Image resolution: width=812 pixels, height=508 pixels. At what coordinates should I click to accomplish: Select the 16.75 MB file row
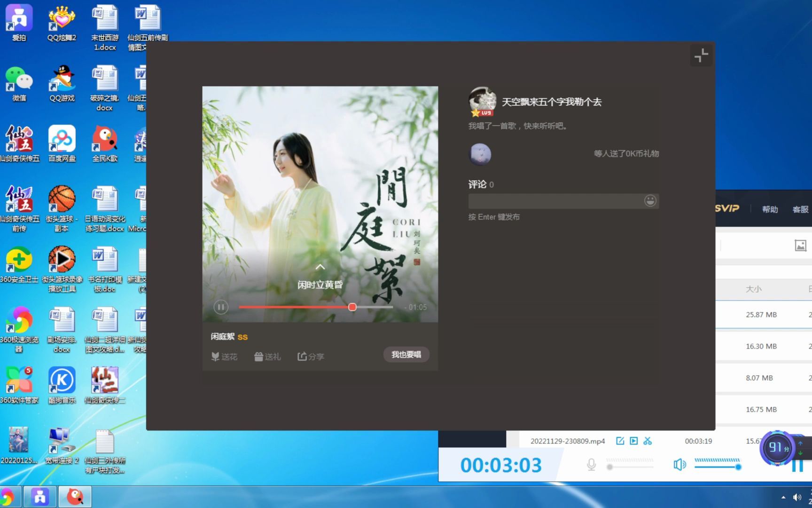click(764, 409)
